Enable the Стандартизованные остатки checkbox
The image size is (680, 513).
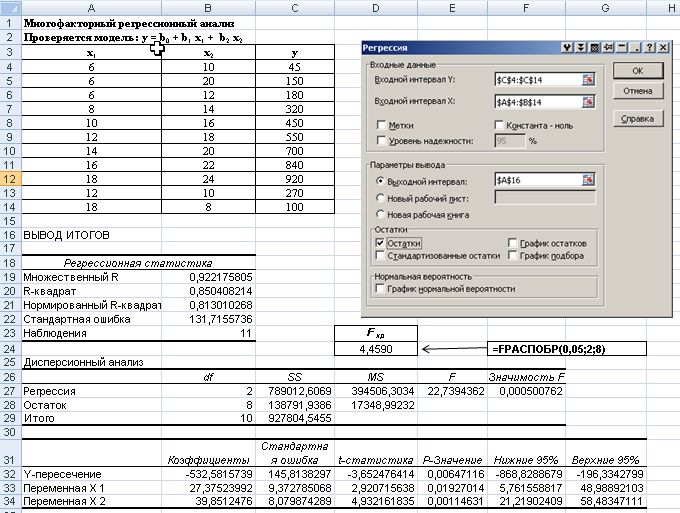click(x=380, y=255)
